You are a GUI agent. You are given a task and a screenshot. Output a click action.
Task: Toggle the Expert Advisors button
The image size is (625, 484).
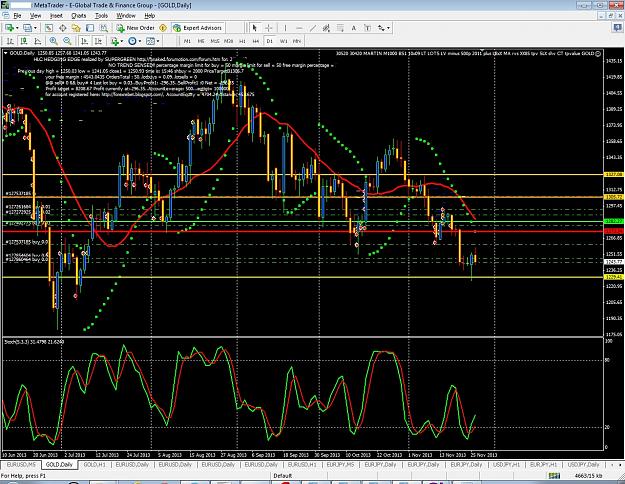[x=197, y=28]
